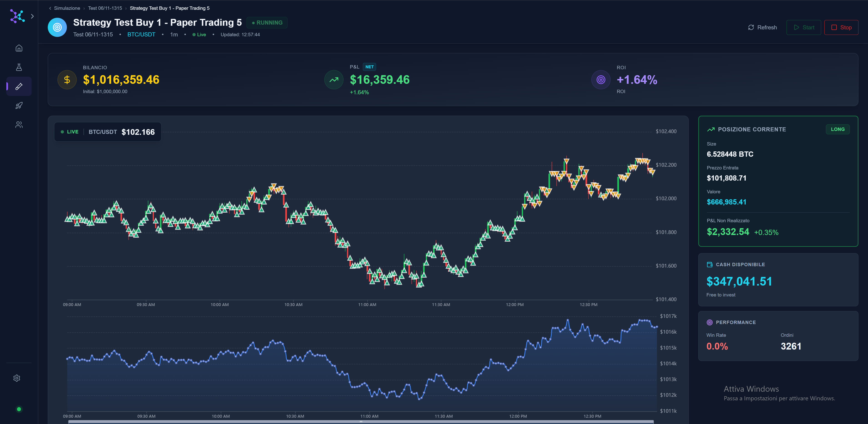
Task: Click the blue strategy target icon
Action: (x=57, y=27)
